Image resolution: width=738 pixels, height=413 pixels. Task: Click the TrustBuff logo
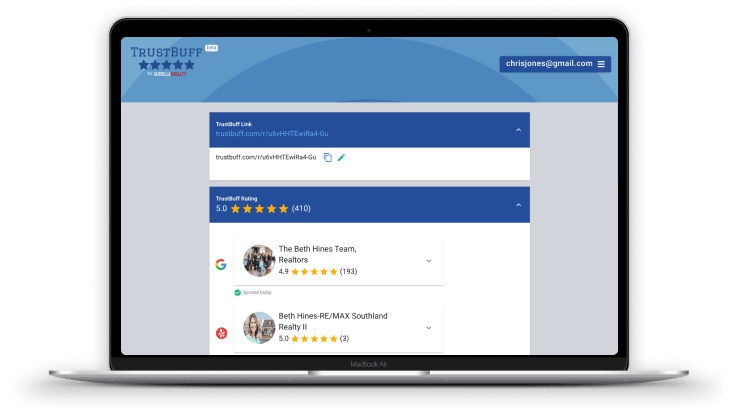click(167, 60)
